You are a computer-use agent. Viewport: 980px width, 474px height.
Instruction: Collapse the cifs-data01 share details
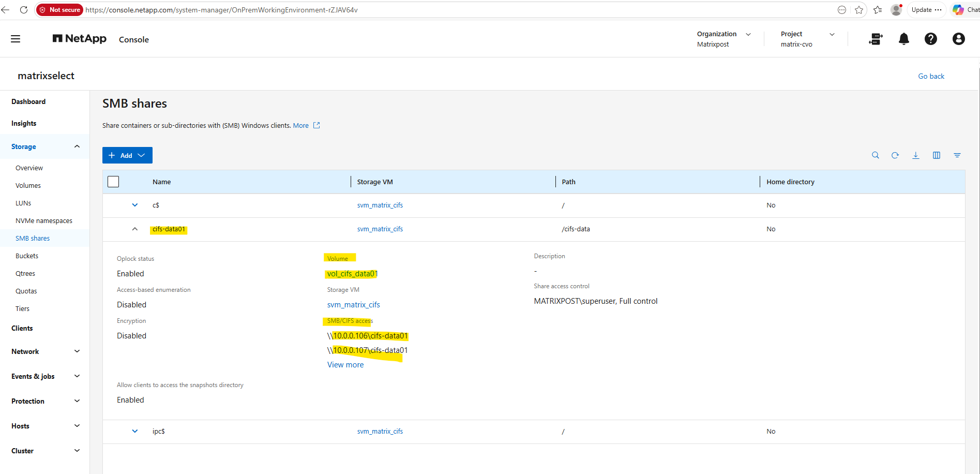tap(135, 229)
